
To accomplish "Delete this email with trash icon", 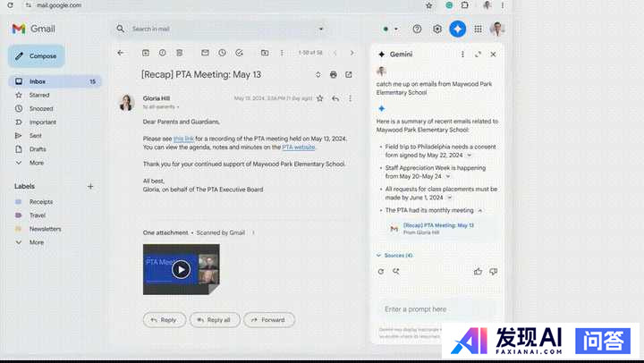I will (180, 53).
